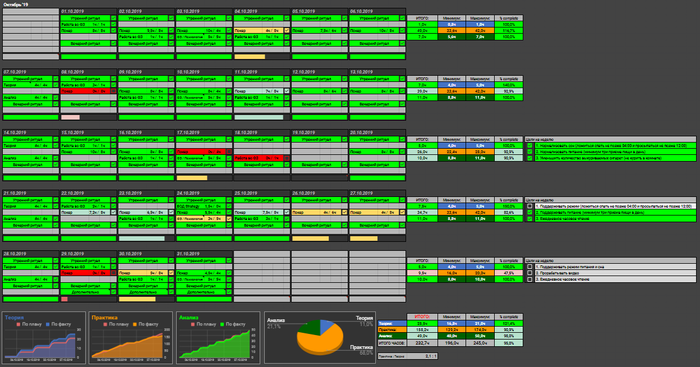Screen dimensions: 700x367
Task: Toggle the yellow Покер checkbox on 26.10.2019
Action: 345,213
